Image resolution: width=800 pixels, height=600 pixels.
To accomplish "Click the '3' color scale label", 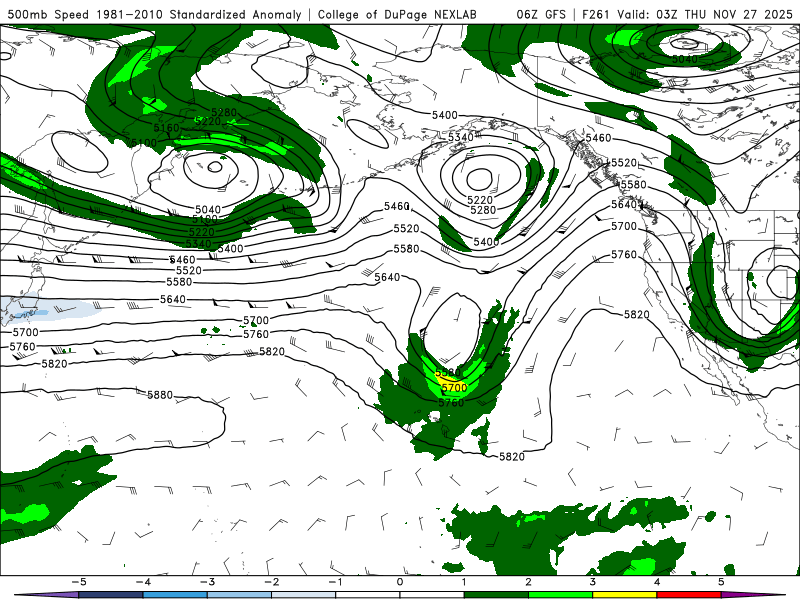I will point(592,582).
